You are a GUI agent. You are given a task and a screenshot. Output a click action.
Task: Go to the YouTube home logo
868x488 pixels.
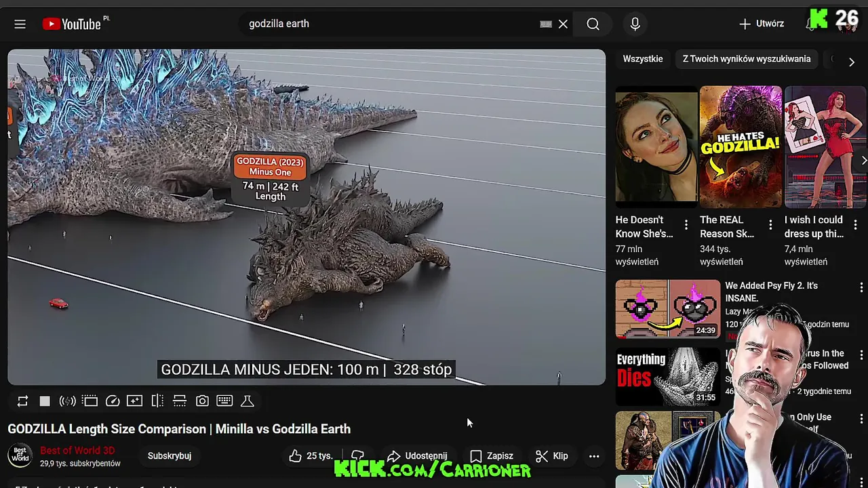(71, 24)
